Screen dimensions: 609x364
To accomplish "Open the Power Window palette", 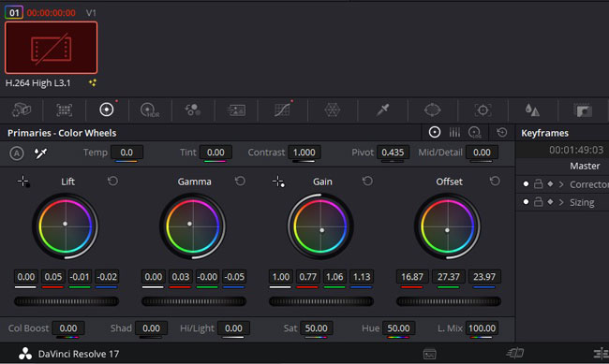I will coord(432,110).
